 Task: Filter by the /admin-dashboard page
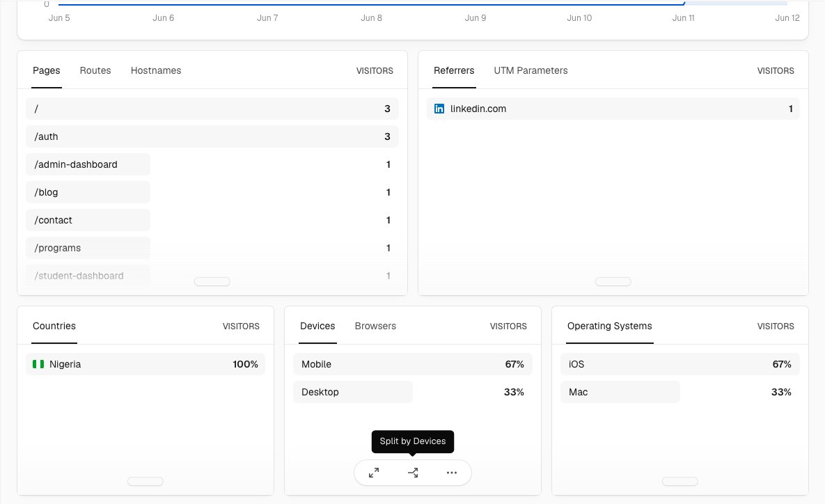(212, 165)
